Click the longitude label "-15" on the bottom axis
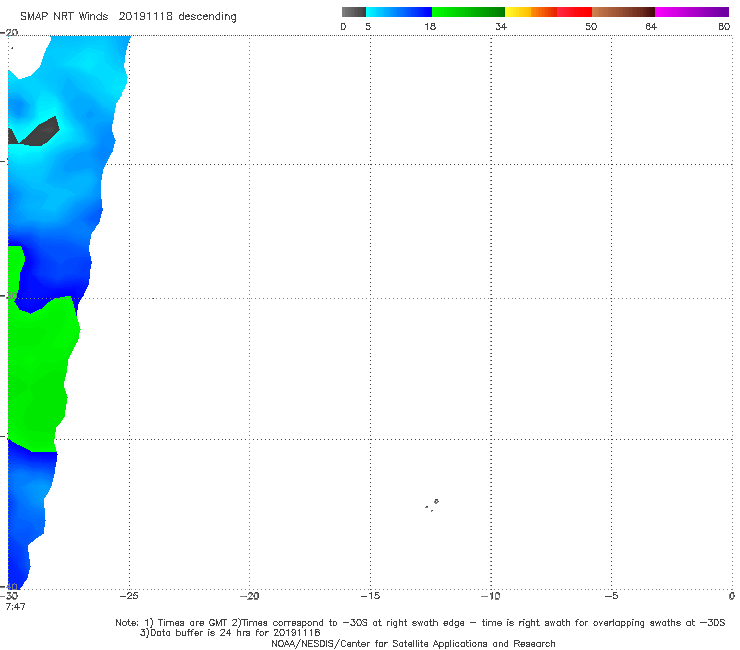The width and height of the screenshot is (740, 650). [x=370, y=596]
